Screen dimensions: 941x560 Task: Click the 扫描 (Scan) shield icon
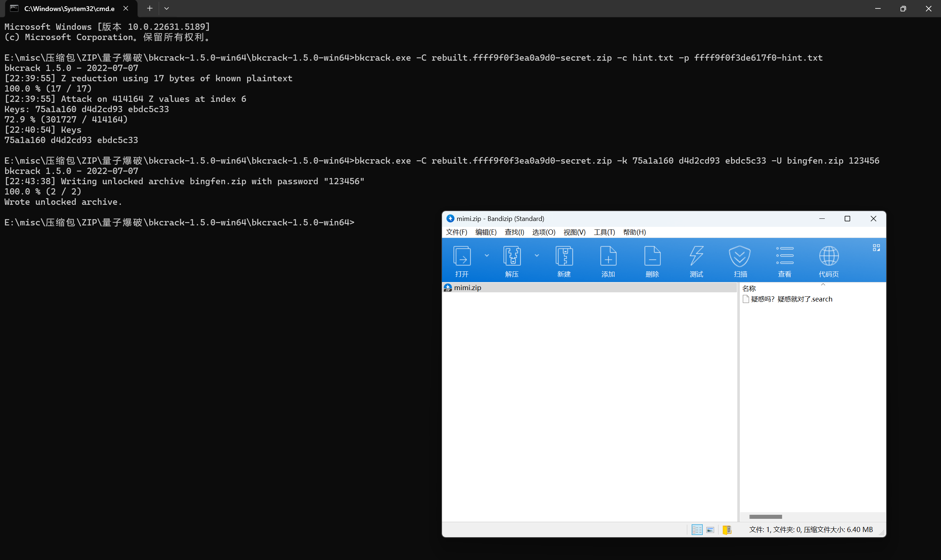click(739, 256)
